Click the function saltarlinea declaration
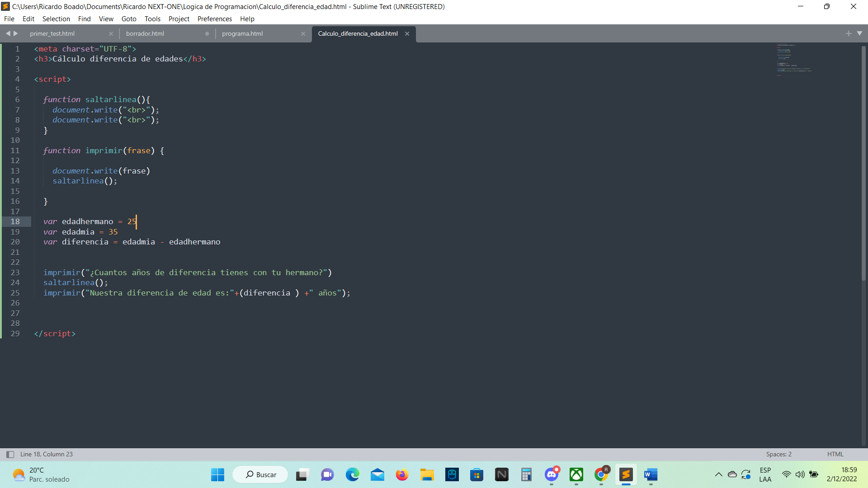This screenshot has width=868, height=488. click(x=97, y=99)
